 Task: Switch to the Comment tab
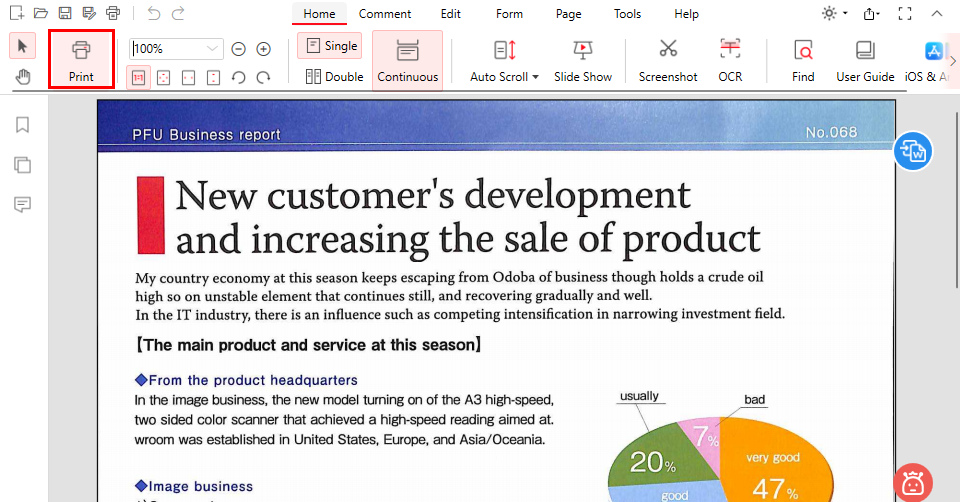click(385, 14)
